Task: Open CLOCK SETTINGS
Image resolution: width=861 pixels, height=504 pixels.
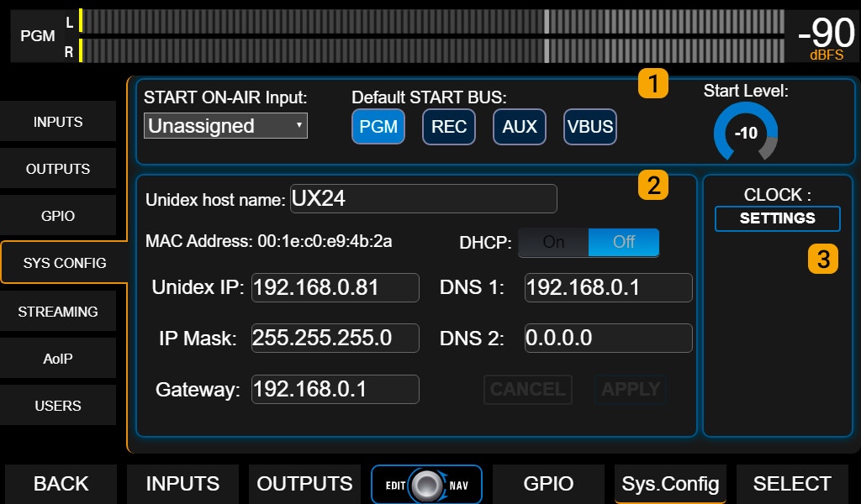Action: [x=777, y=218]
